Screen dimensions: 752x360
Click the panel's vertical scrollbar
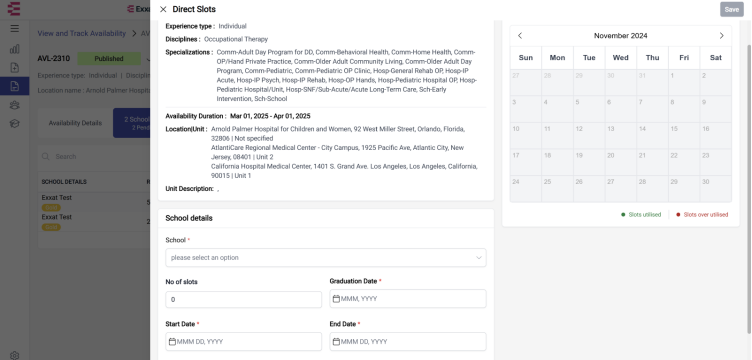pyautogui.click(x=749, y=189)
